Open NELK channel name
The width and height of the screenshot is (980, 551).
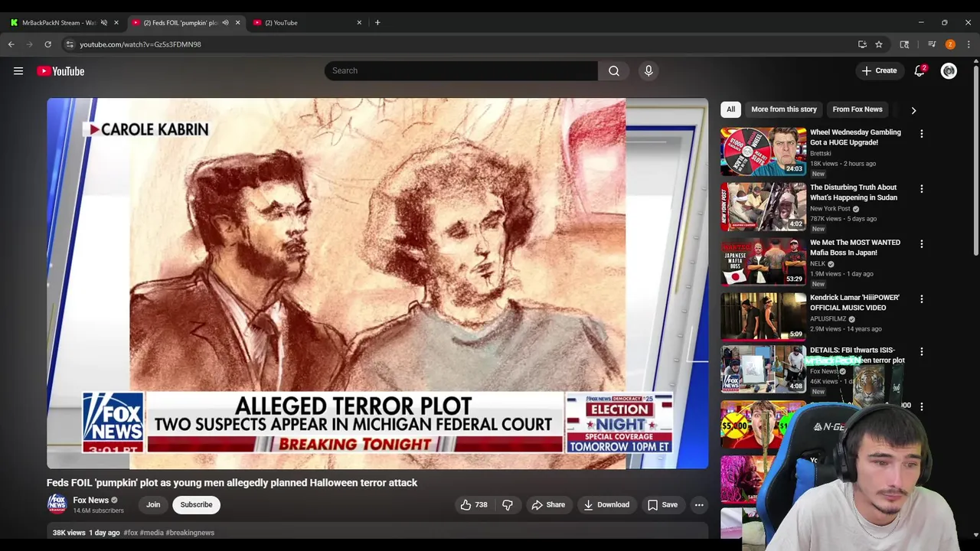click(x=818, y=263)
